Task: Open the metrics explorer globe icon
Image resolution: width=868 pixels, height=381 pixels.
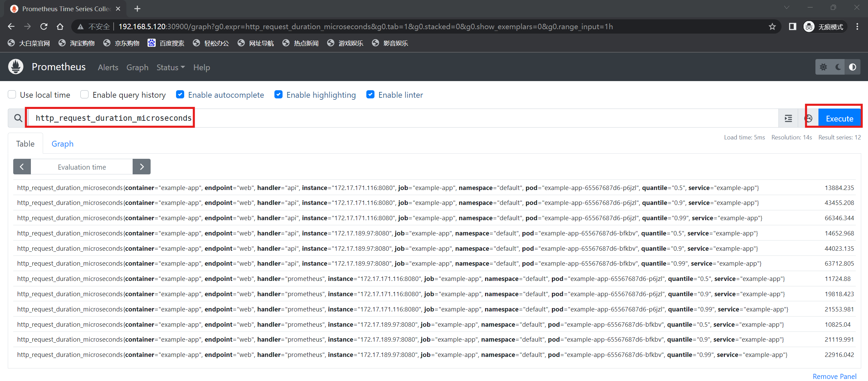Action: point(809,118)
